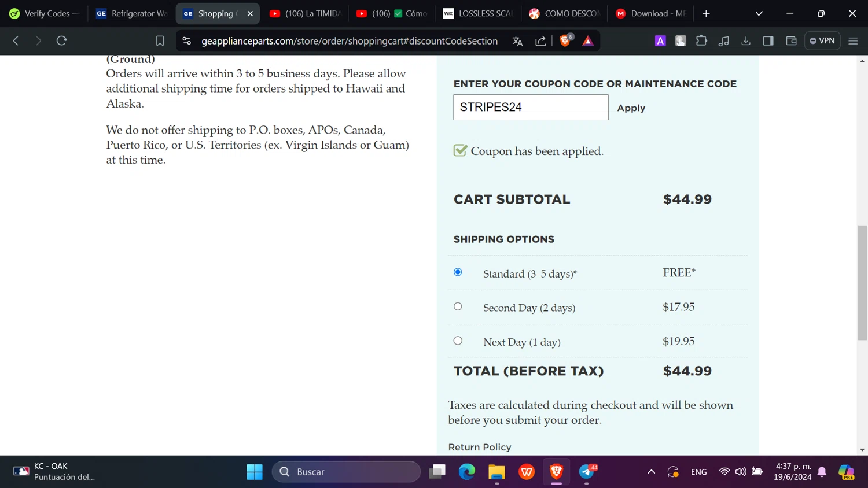Click the taskbar Buscar search box
The image size is (868, 488).
pos(346,472)
